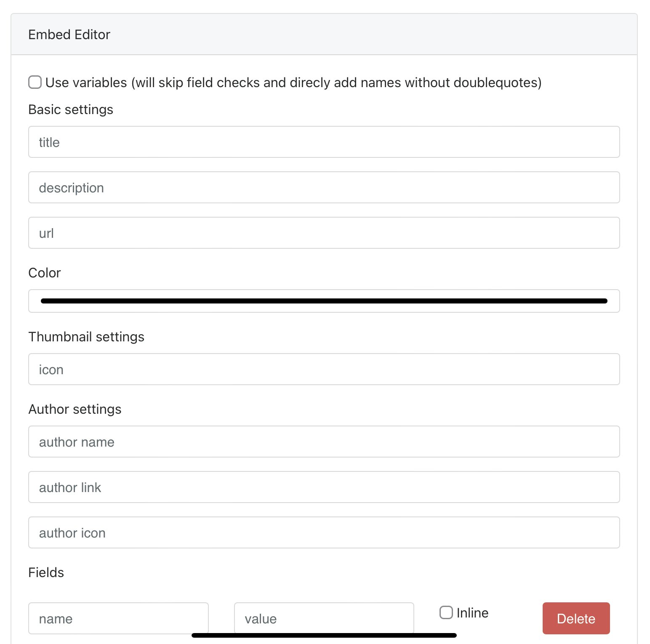The image size is (650, 644).
Task: Click the Author settings heading
Action: pos(75,409)
